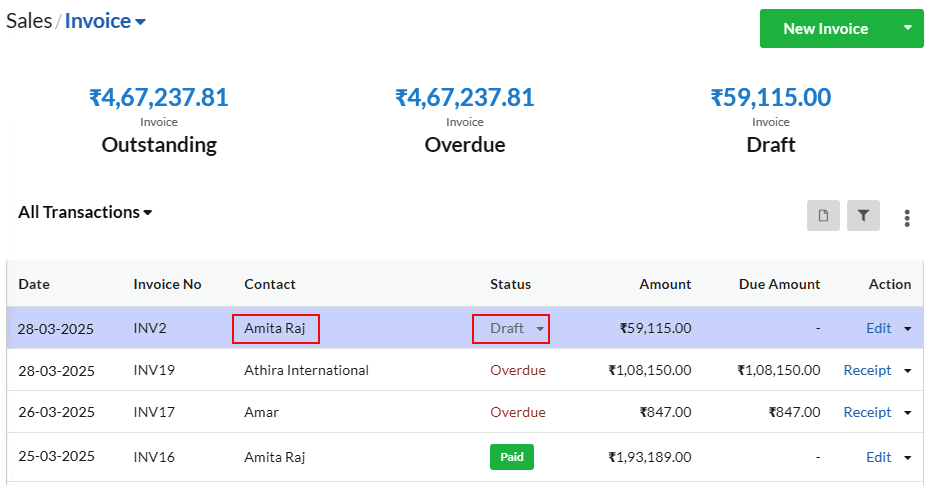
Task: Expand the New Invoice button dropdown arrow
Action: [x=907, y=28]
